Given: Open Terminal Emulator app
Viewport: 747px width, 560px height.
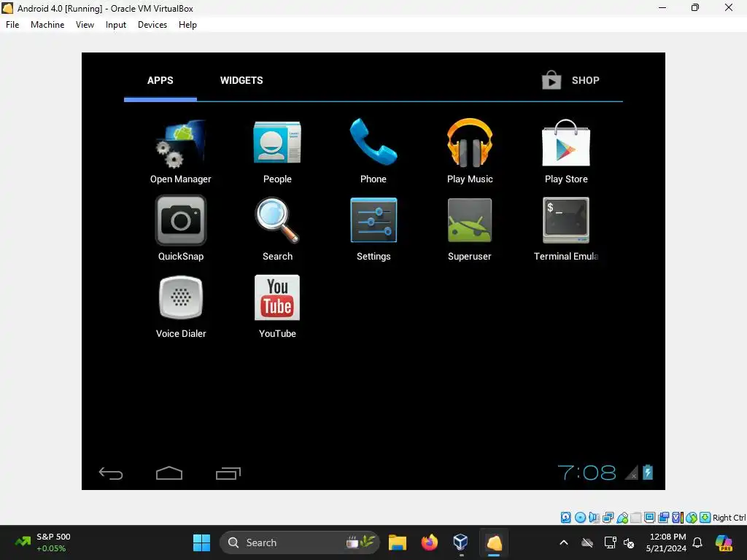Looking at the screenshot, I should point(566,228).
